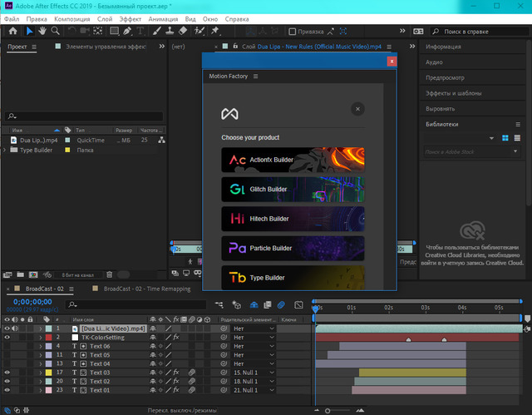Screen dimensions: 532x415
Task: Expand the Type Builder folder
Action: click(x=6, y=151)
